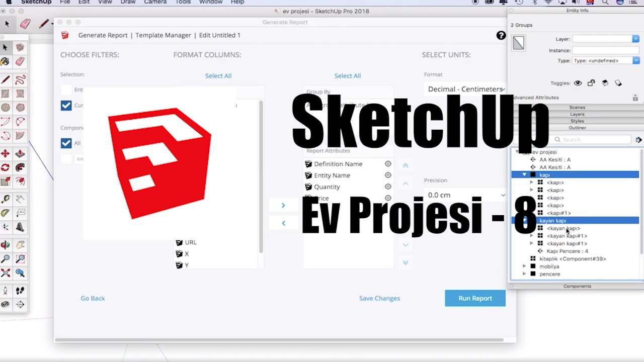Select the Eraser tool in top toolbar
The height and width of the screenshot is (362, 644).
tap(25, 24)
